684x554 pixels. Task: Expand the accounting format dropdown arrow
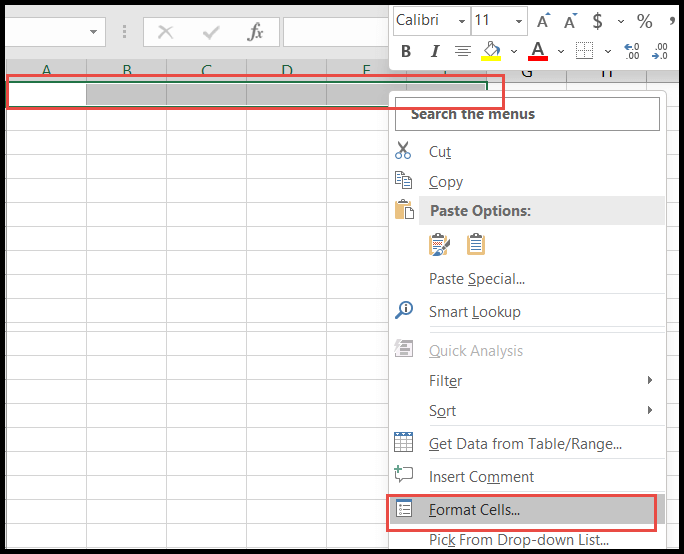click(621, 21)
